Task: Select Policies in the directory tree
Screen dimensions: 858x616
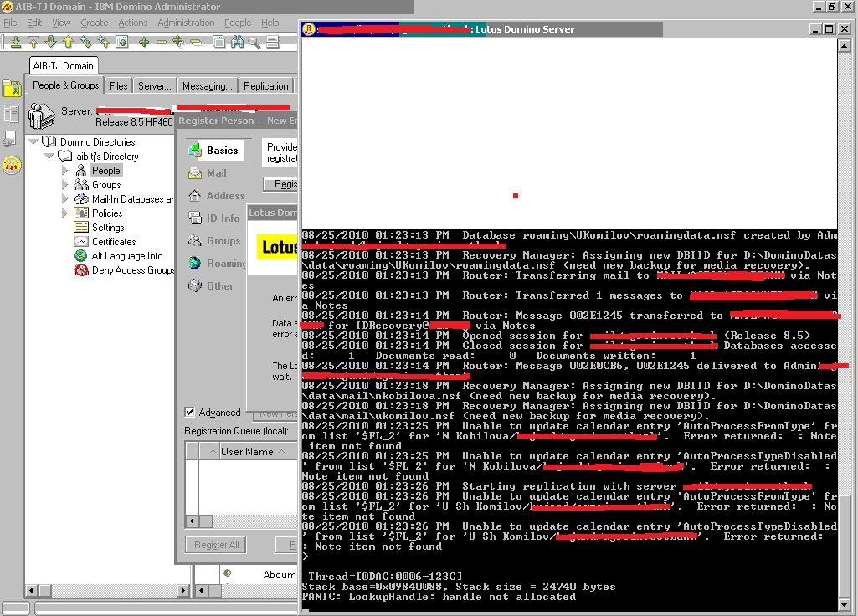Action: tap(107, 213)
